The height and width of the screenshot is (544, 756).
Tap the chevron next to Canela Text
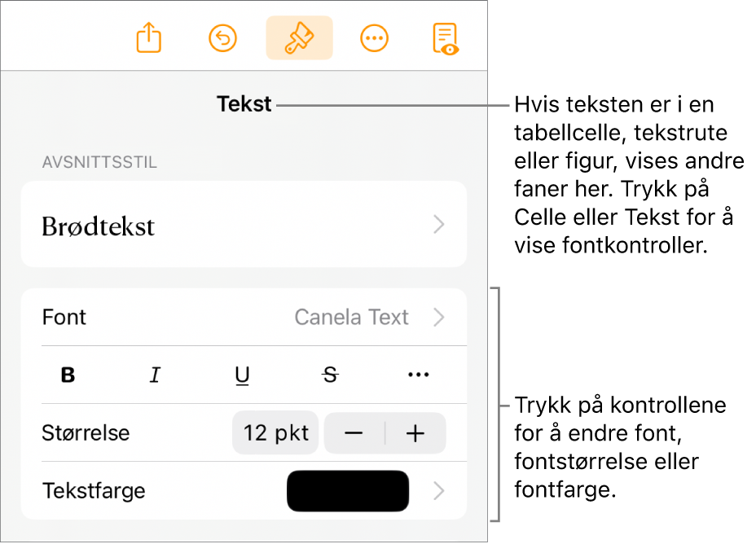pyautogui.click(x=438, y=317)
